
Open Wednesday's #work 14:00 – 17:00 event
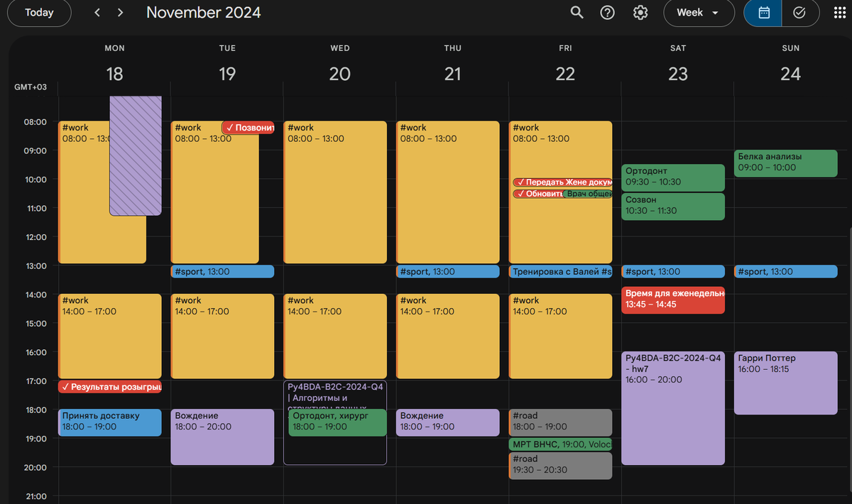(x=335, y=336)
